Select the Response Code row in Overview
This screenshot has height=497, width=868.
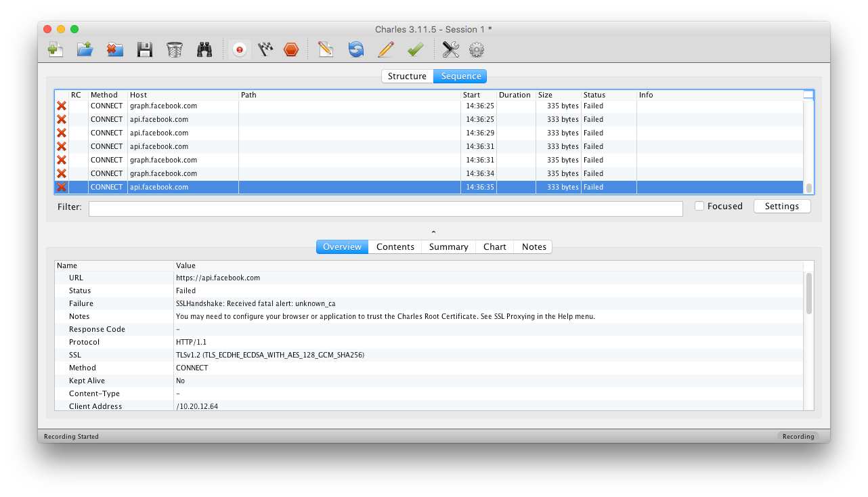tap(429, 329)
